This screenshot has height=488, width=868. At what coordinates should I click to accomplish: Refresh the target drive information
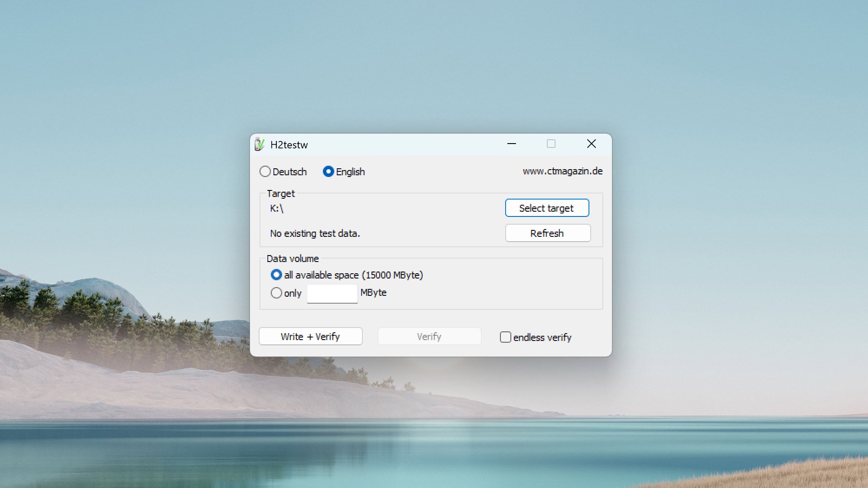pyautogui.click(x=547, y=233)
